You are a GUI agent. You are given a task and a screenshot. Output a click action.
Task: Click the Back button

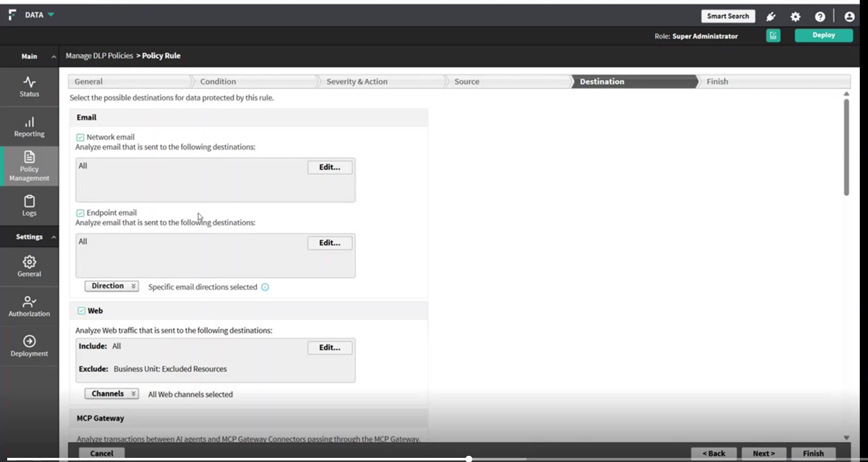coord(714,453)
